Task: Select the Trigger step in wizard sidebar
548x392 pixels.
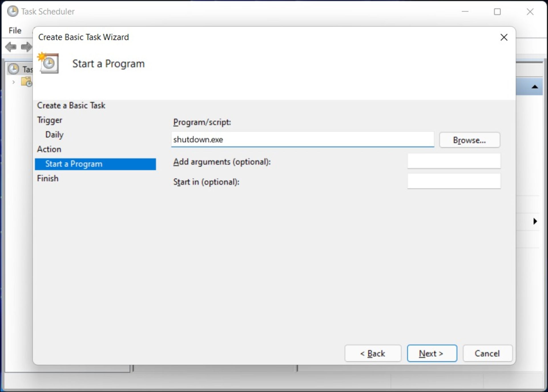Action: pyautogui.click(x=49, y=120)
